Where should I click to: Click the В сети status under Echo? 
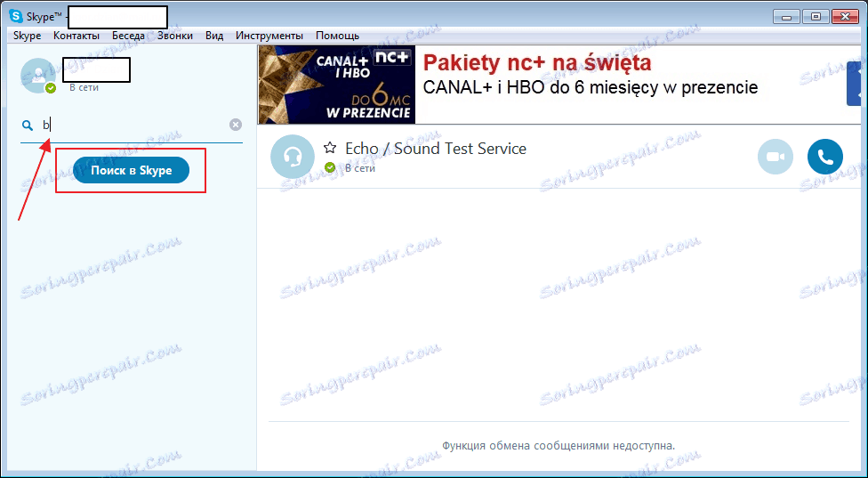tap(360, 168)
